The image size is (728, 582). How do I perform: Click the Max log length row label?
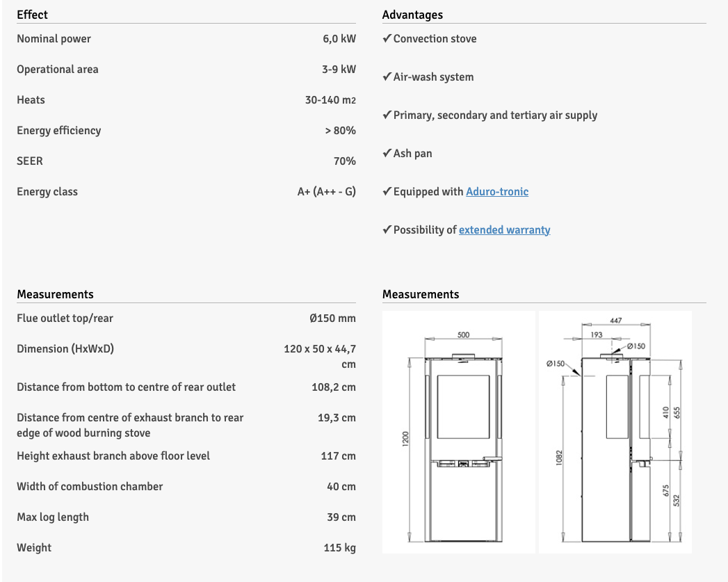click(53, 517)
